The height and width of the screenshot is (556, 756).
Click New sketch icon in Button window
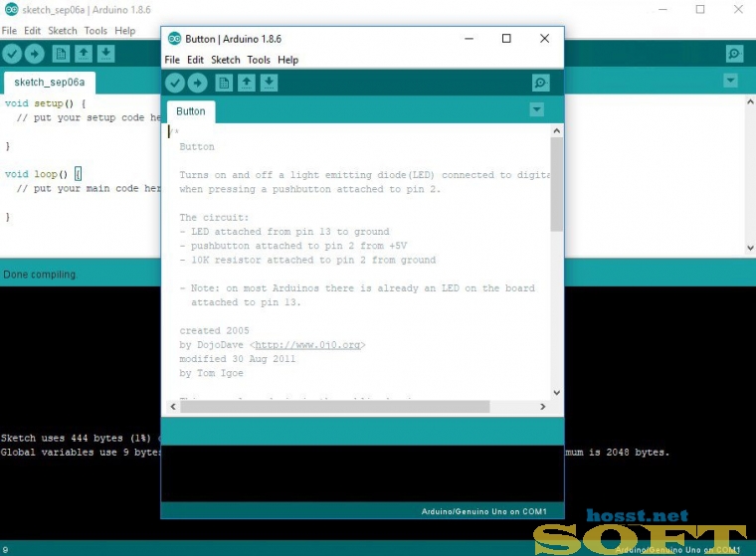pos(224,83)
